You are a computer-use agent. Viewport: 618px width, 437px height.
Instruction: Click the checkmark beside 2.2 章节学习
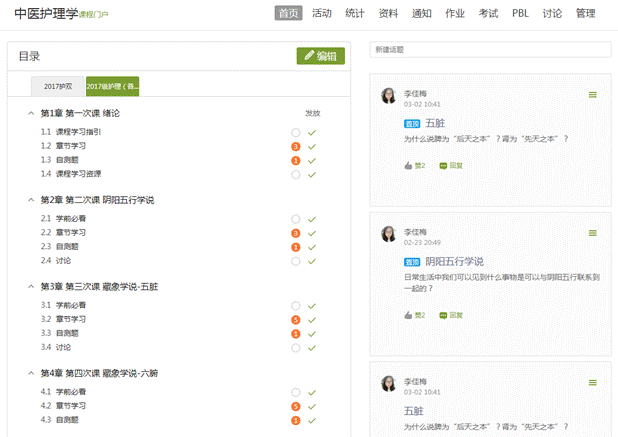point(312,233)
